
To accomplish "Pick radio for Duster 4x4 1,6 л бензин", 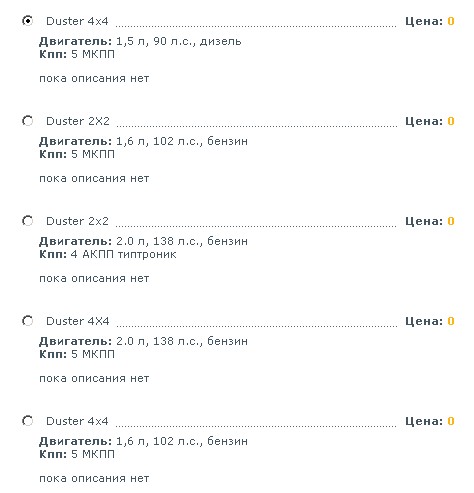I will pyautogui.click(x=28, y=421).
